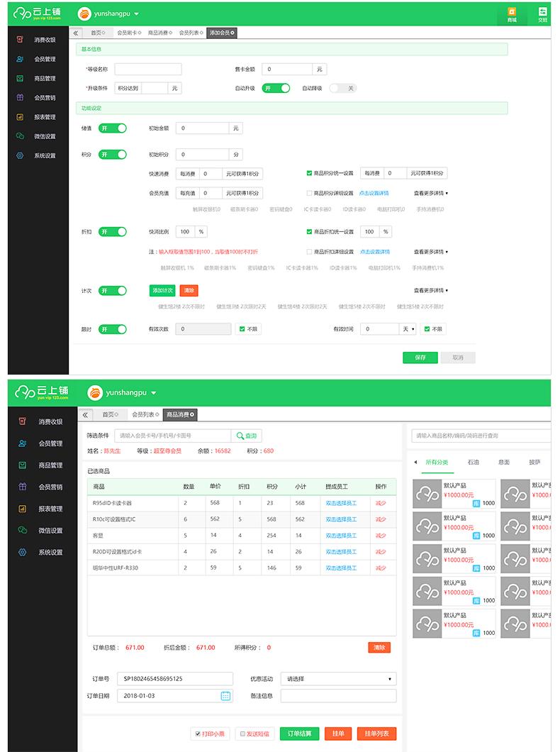The height and width of the screenshot is (752, 560).
Task: Check the 发送短信 checkbox
Action: pos(242,734)
